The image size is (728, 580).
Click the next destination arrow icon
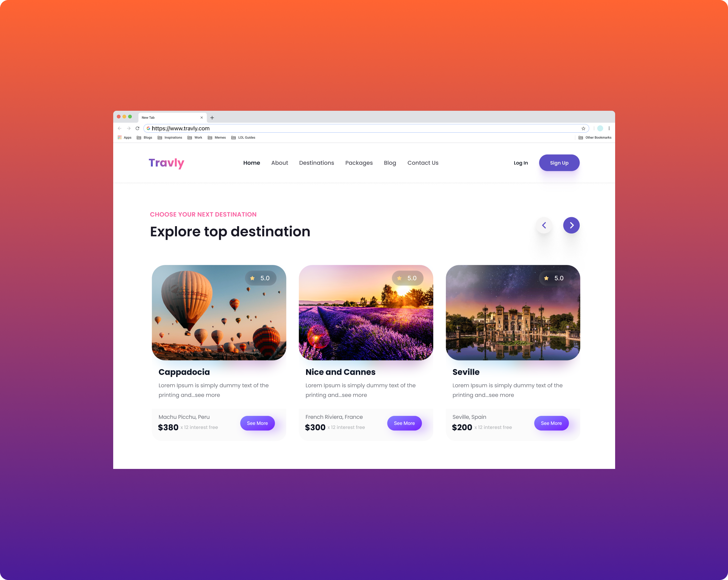tap(572, 225)
